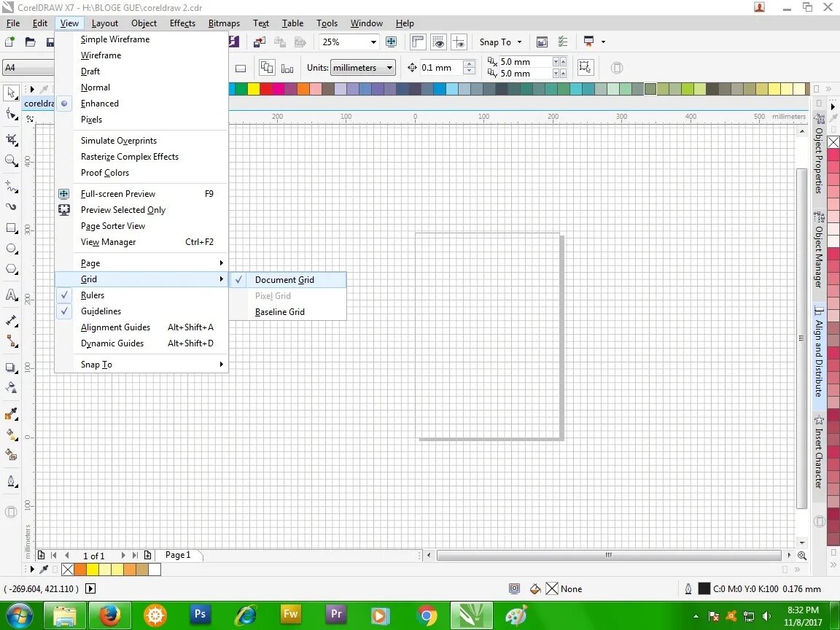Toggle Guidelines in View menu
This screenshot has width=840, height=630.
pyautogui.click(x=141, y=311)
